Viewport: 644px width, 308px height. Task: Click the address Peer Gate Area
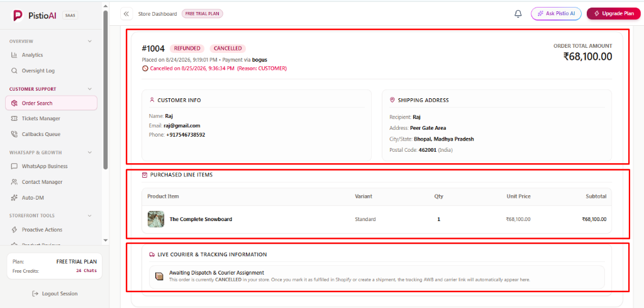click(x=428, y=128)
